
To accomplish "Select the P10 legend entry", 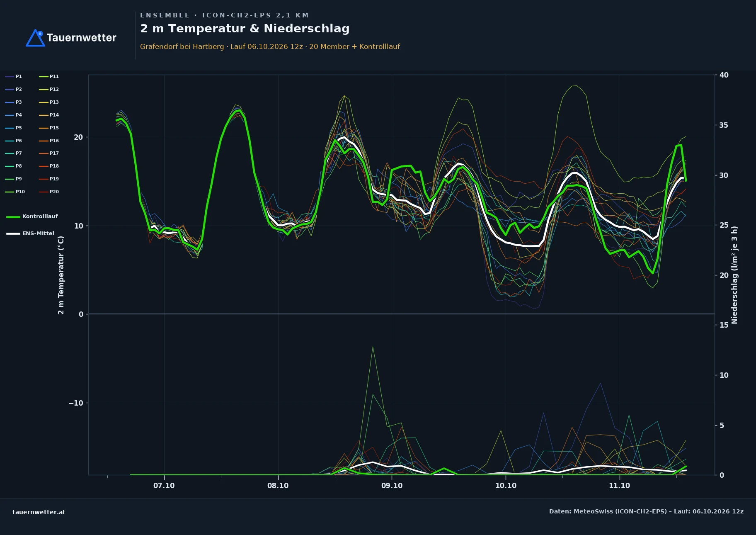I will pos(15,192).
